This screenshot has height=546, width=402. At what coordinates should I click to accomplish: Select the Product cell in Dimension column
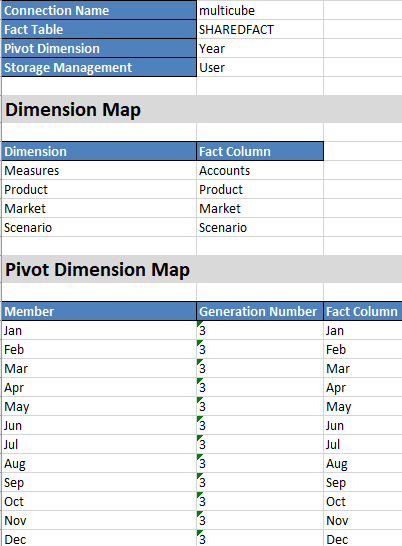(99, 189)
